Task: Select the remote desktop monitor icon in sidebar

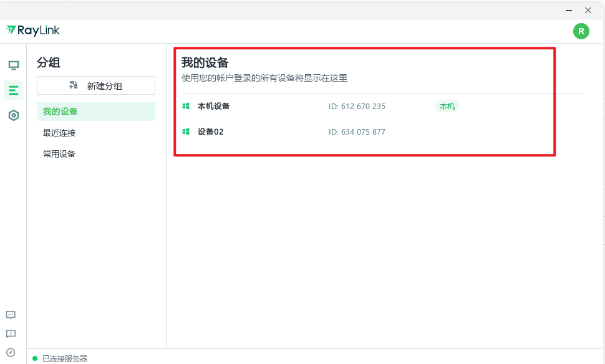Action: 13,64
